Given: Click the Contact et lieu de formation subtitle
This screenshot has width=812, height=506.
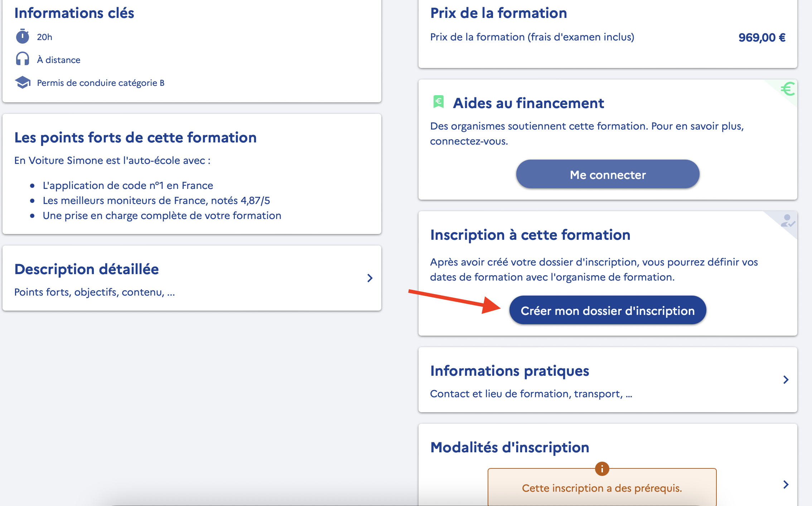Looking at the screenshot, I should (531, 394).
